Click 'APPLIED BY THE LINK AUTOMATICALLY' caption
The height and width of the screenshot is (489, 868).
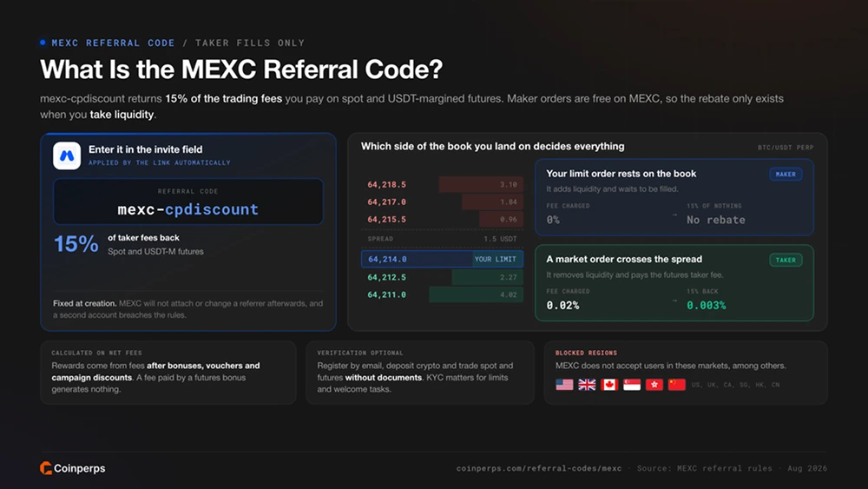coord(160,162)
